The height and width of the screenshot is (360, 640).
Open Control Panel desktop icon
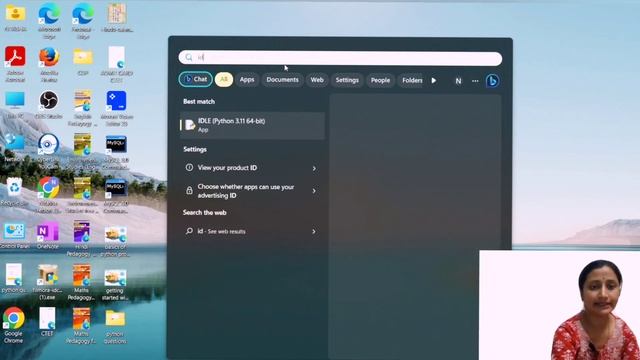[14, 236]
